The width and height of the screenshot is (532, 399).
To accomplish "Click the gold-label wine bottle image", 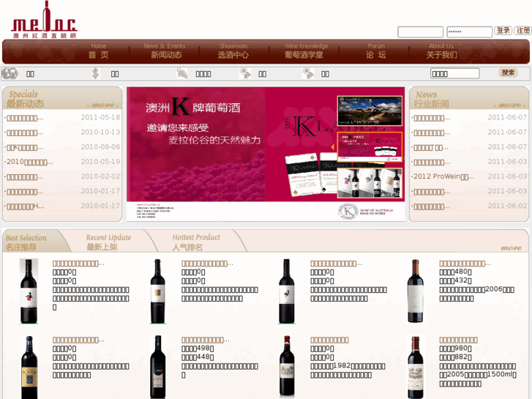I will pyautogui.click(x=158, y=291).
